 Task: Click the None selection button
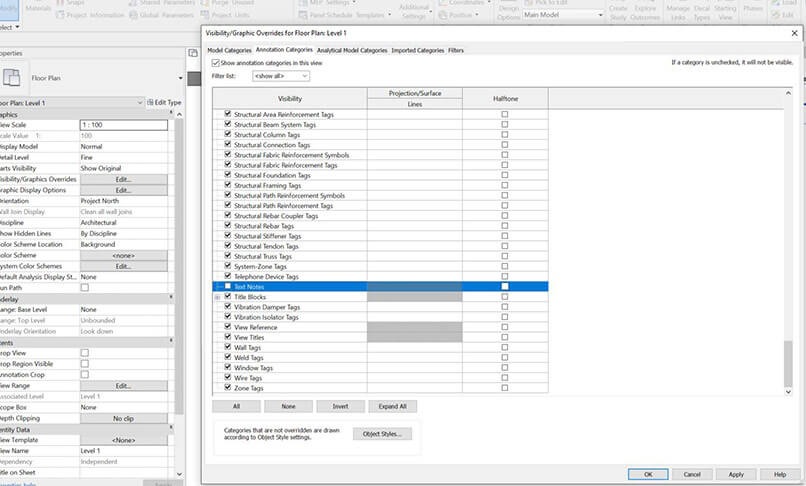[x=288, y=406]
